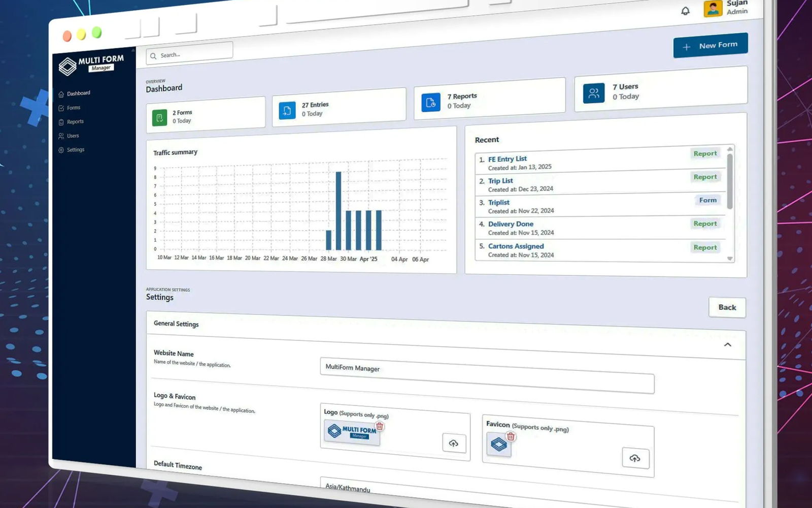Click the search magnifier icon
Viewport: 812px width, 508px height.
pyautogui.click(x=153, y=56)
